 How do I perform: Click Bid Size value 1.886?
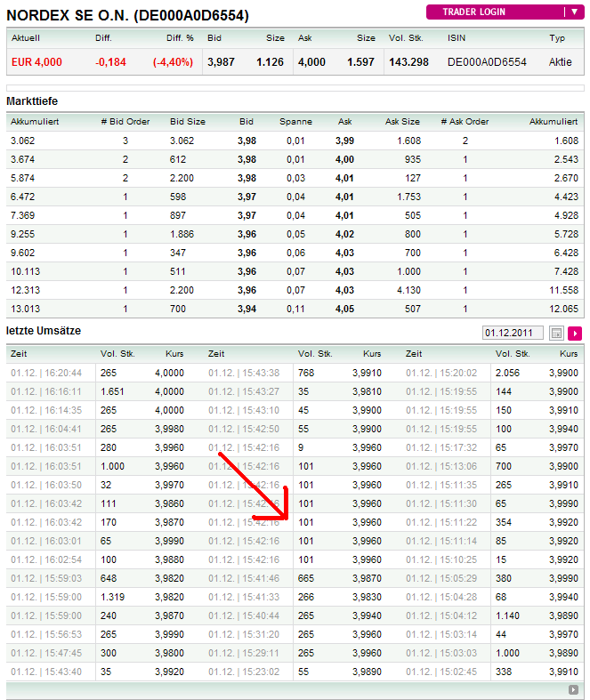pyautogui.click(x=182, y=234)
